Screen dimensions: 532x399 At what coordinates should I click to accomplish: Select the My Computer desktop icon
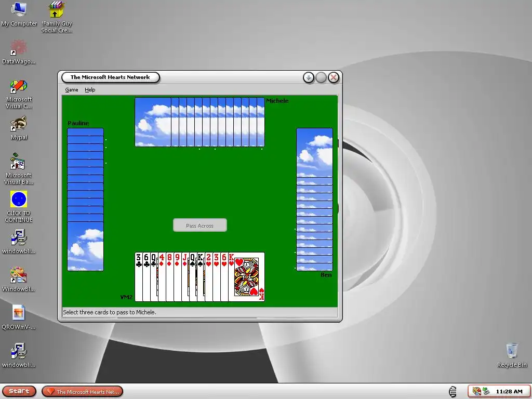pyautogui.click(x=19, y=14)
